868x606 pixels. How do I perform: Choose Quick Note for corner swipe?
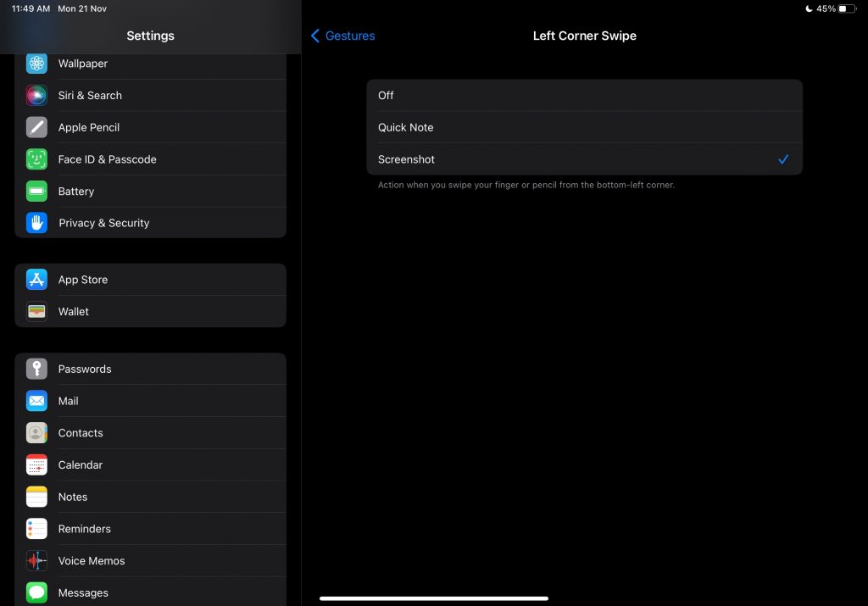(x=584, y=127)
